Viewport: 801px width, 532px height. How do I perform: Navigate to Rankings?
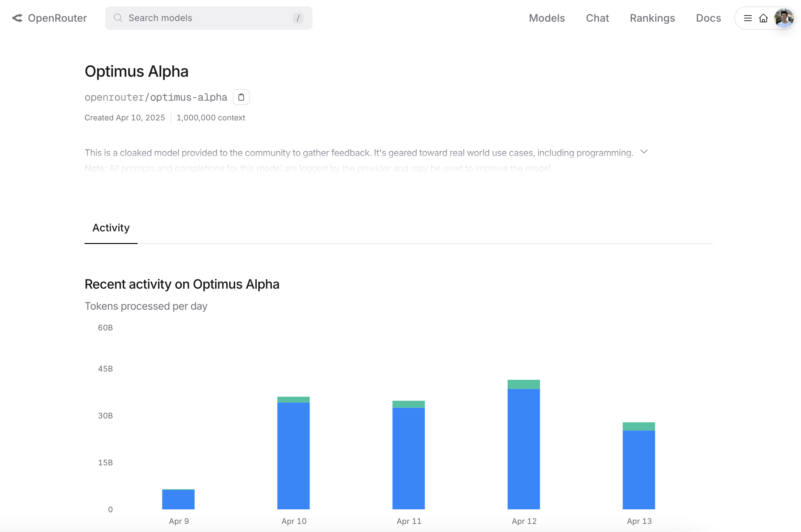[x=652, y=18]
